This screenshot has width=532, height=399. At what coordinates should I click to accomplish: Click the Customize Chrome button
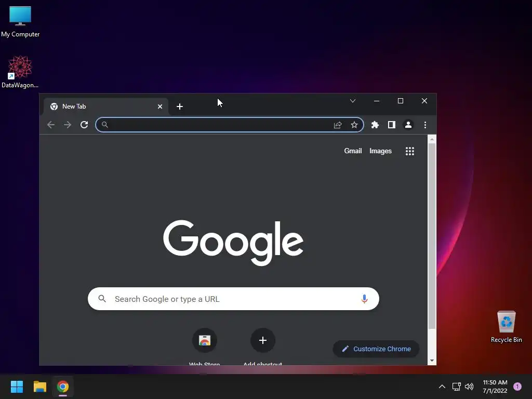coord(376,349)
